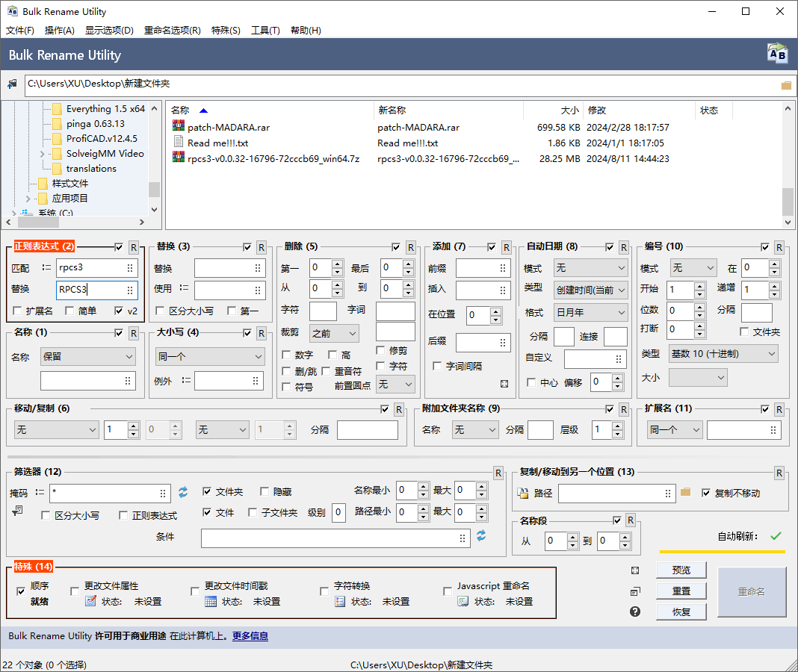The height and width of the screenshot is (672, 798).
Task: Click the AB logo icon in header
Action: click(778, 54)
